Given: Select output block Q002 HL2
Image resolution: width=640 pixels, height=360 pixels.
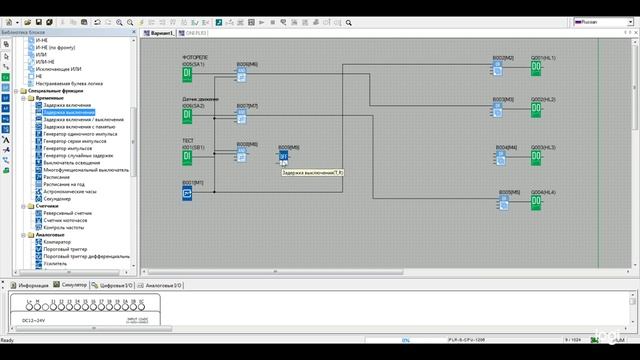Looking at the screenshot, I should tap(536, 110).
